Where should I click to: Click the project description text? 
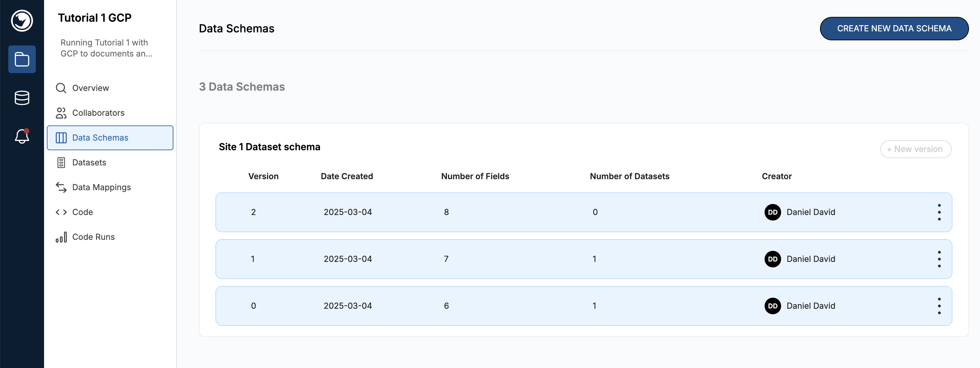(x=107, y=48)
